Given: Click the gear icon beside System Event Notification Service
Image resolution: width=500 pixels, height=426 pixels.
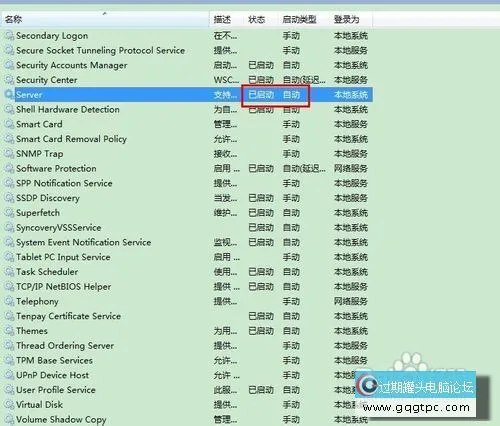Looking at the screenshot, I should pyautogui.click(x=9, y=242).
